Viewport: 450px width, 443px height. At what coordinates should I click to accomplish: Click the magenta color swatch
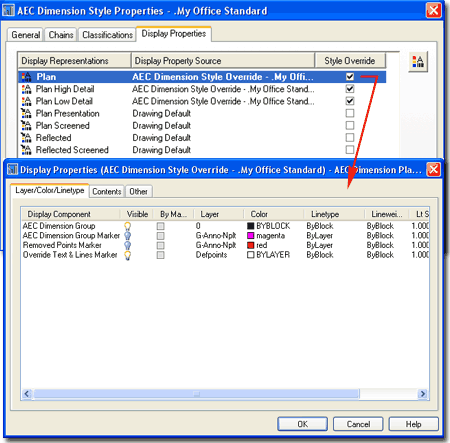[x=251, y=236]
